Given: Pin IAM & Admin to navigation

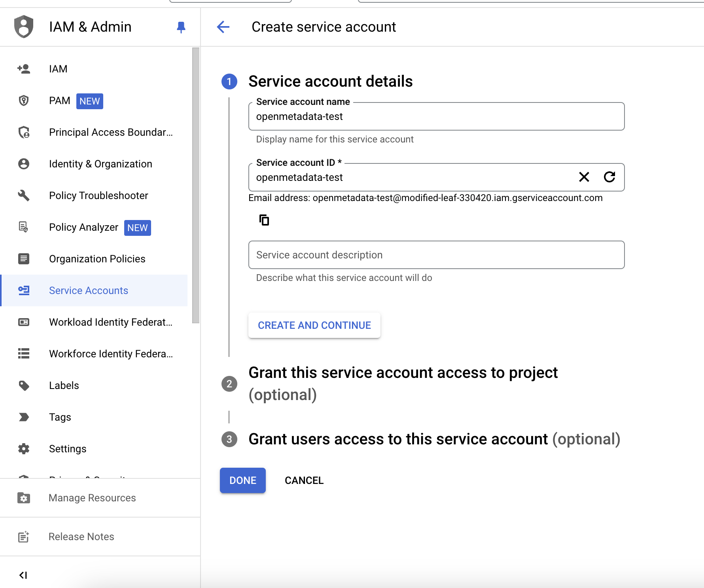Looking at the screenshot, I should 181,27.
